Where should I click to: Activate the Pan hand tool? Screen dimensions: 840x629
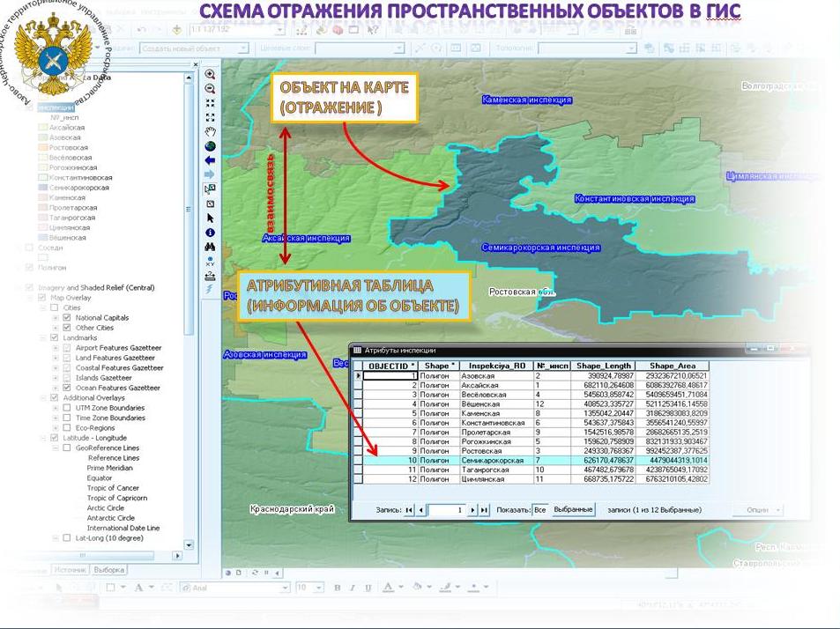click(x=210, y=131)
